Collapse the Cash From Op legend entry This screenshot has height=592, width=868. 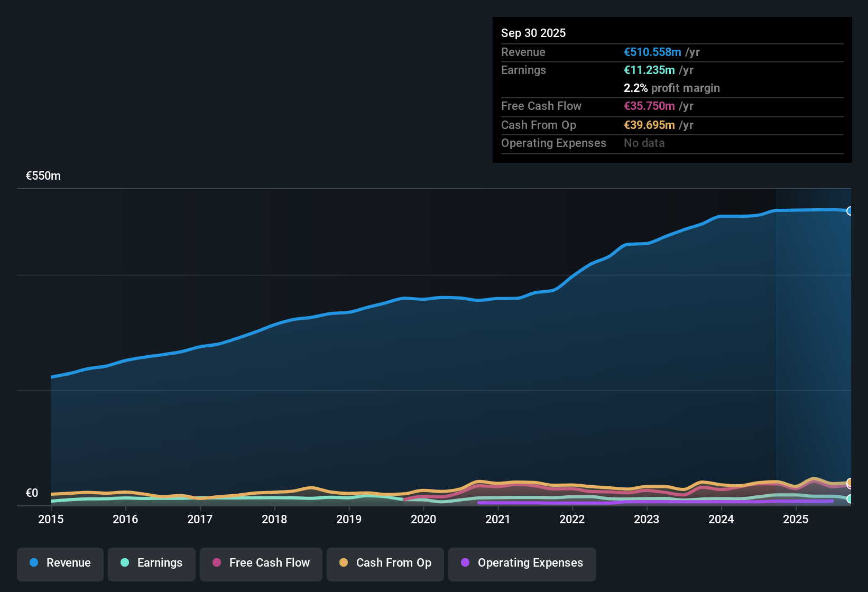(385, 563)
